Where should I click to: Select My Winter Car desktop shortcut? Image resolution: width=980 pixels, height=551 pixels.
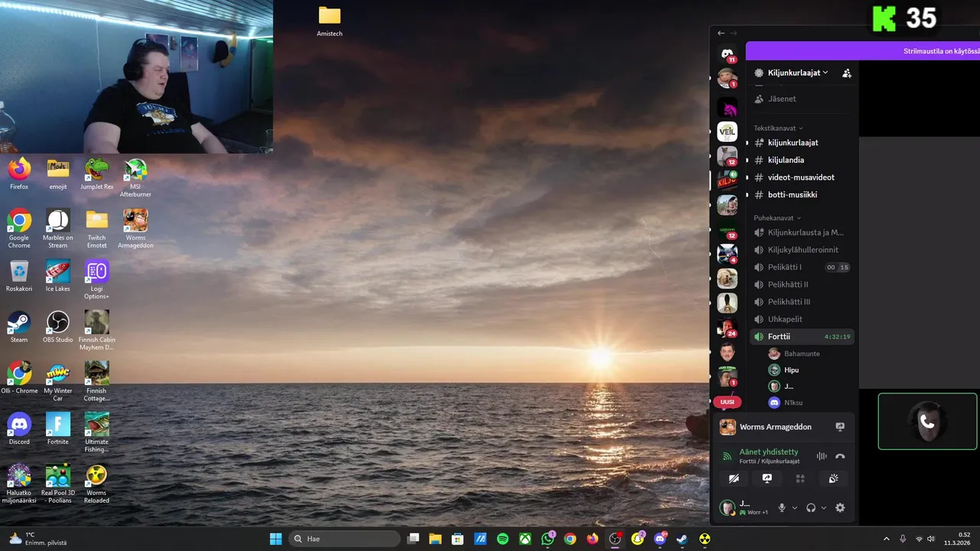pyautogui.click(x=58, y=382)
